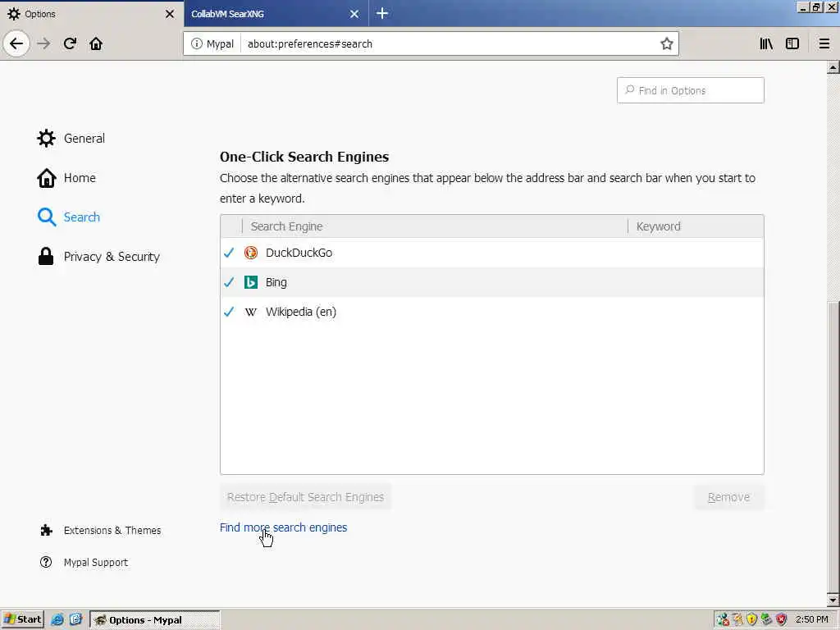Uncheck the Bing search engine checkmark
Image resolution: width=840 pixels, height=630 pixels.
[229, 282]
